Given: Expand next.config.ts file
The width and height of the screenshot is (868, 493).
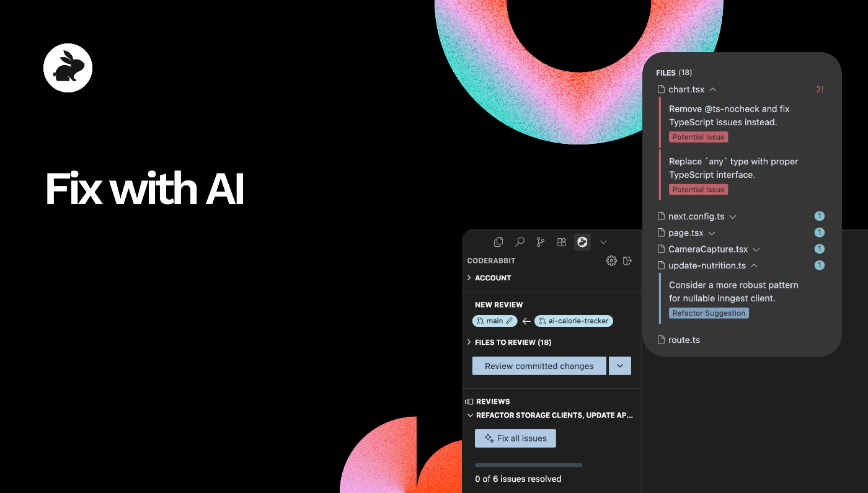Looking at the screenshot, I should click(x=733, y=217).
